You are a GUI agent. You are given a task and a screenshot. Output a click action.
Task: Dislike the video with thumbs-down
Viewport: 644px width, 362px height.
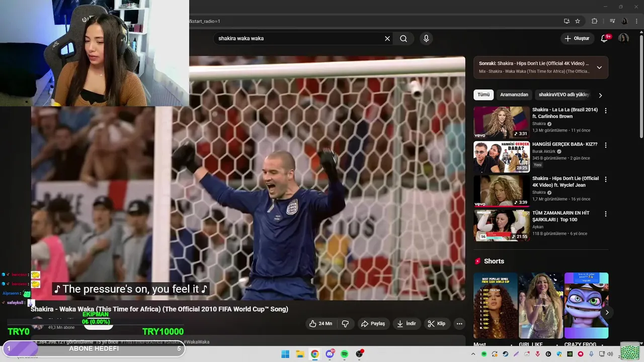(345, 324)
